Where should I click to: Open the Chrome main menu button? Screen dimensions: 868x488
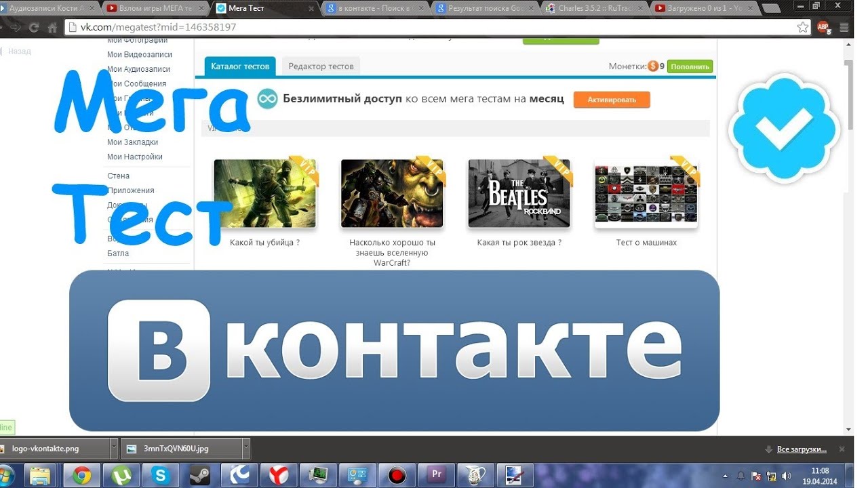843,28
